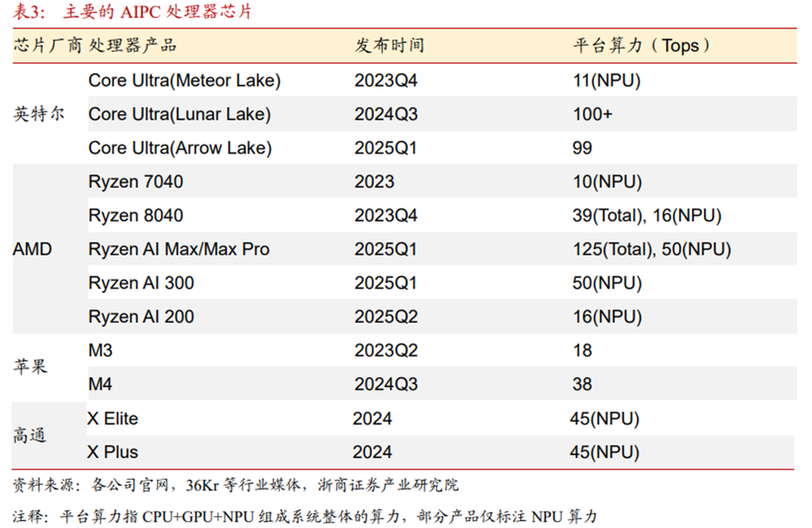The image size is (812, 528).
Task: Click the column header '芯片厂商'
Action: pyautogui.click(x=48, y=46)
